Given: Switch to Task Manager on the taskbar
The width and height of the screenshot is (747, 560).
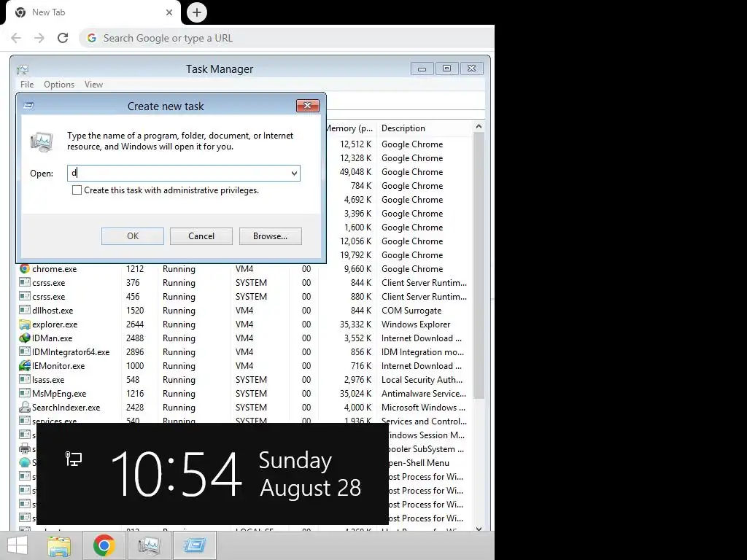Looking at the screenshot, I should (149, 545).
